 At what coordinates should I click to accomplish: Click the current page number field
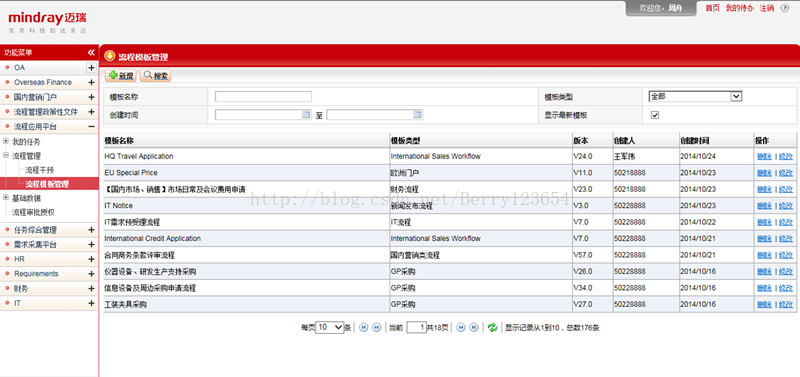(416, 328)
